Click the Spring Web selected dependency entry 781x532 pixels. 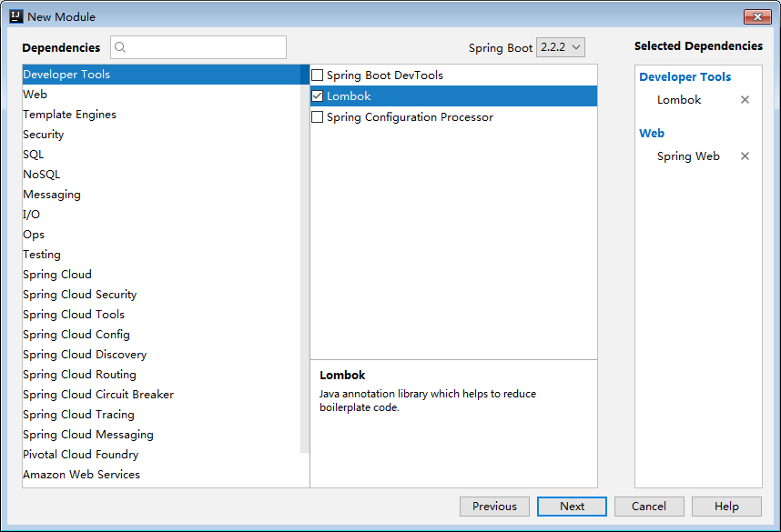click(x=688, y=156)
